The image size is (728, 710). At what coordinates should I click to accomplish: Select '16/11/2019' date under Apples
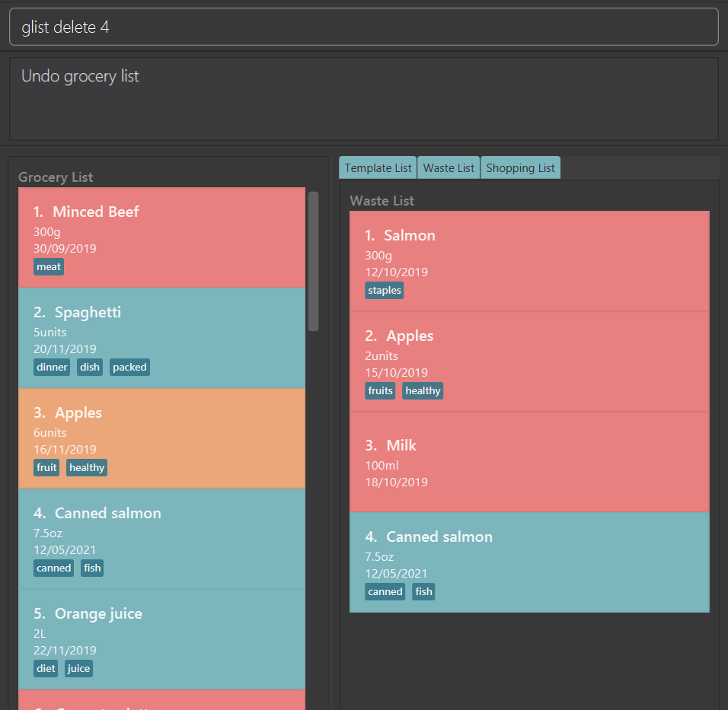(65, 450)
